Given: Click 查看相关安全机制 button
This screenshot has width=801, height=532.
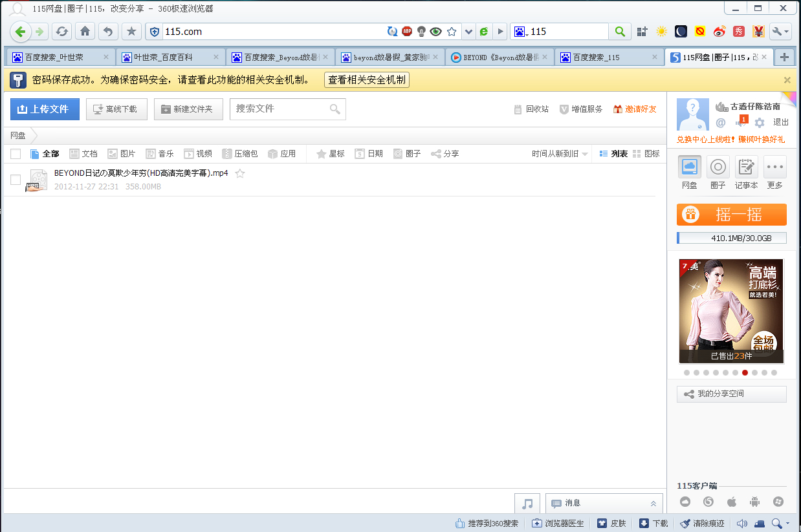Looking at the screenshot, I should (x=366, y=80).
